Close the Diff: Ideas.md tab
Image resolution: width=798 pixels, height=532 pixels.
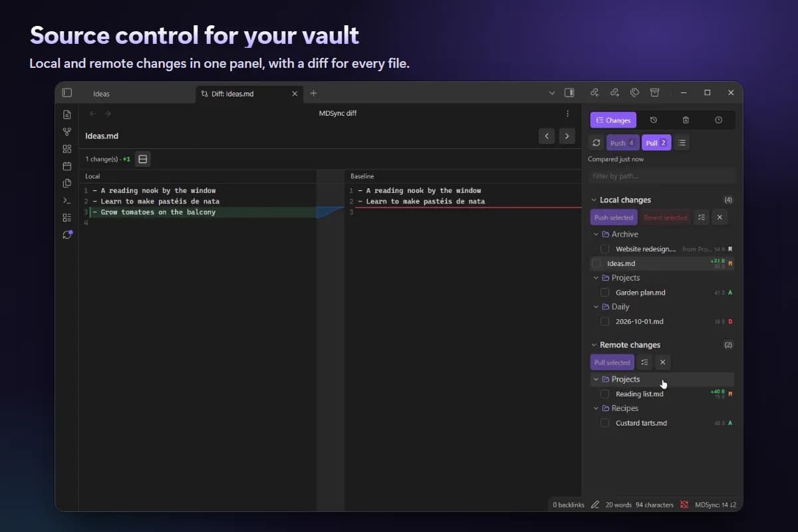tap(295, 94)
